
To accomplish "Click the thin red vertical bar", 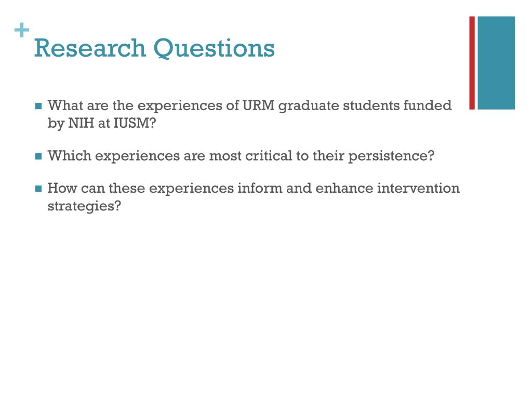I will 472,63.
